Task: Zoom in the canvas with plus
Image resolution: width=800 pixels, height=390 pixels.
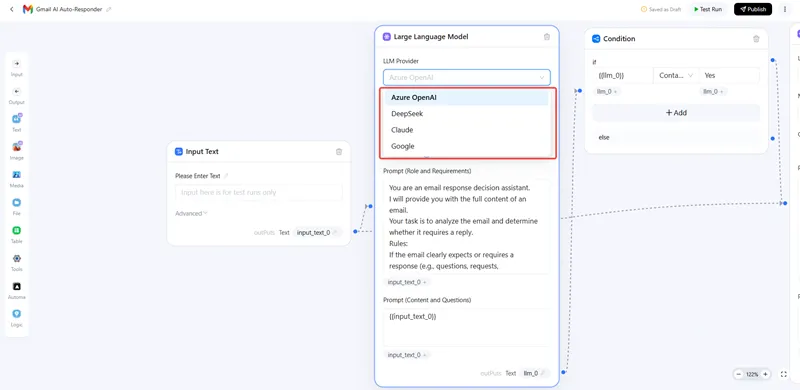Action: coord(765,374)
